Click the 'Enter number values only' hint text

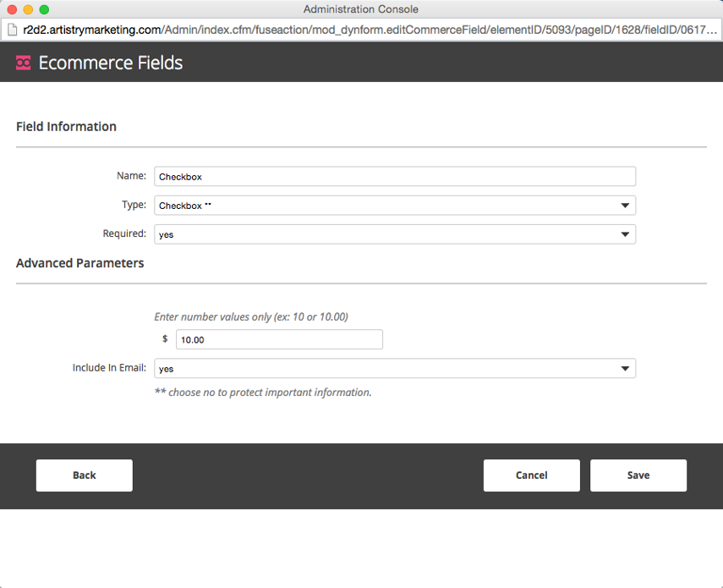point(251,316)
